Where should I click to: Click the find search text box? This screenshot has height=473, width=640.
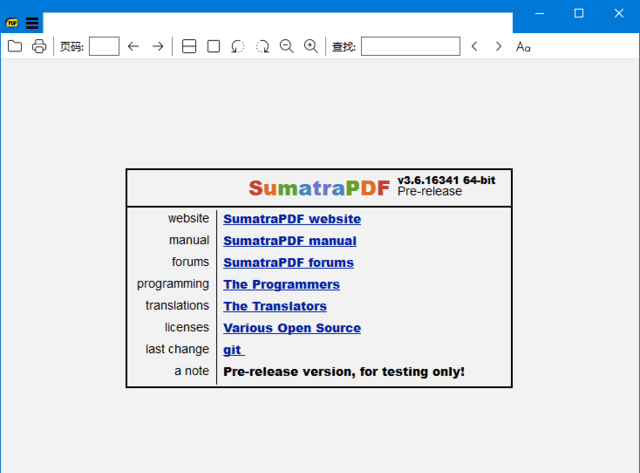(411, 46)
